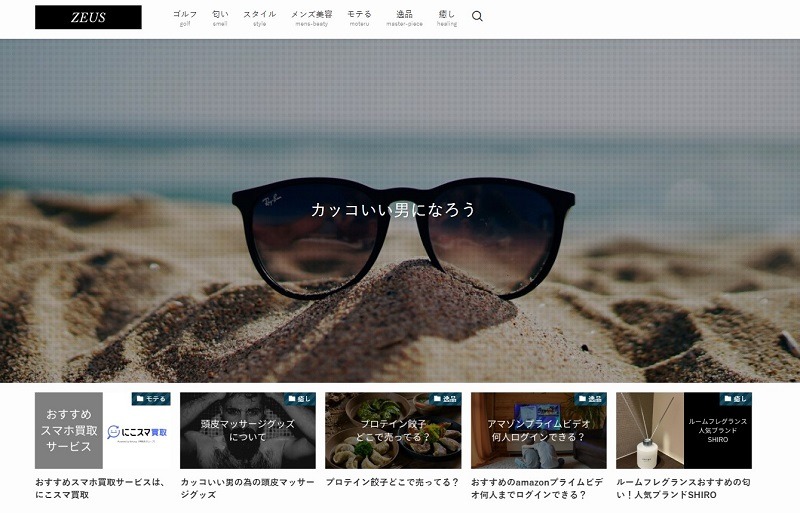This screenshot has height=513, width=800.
Task: Select the モテる (moteru) navigation item
Action: point(359,17)
